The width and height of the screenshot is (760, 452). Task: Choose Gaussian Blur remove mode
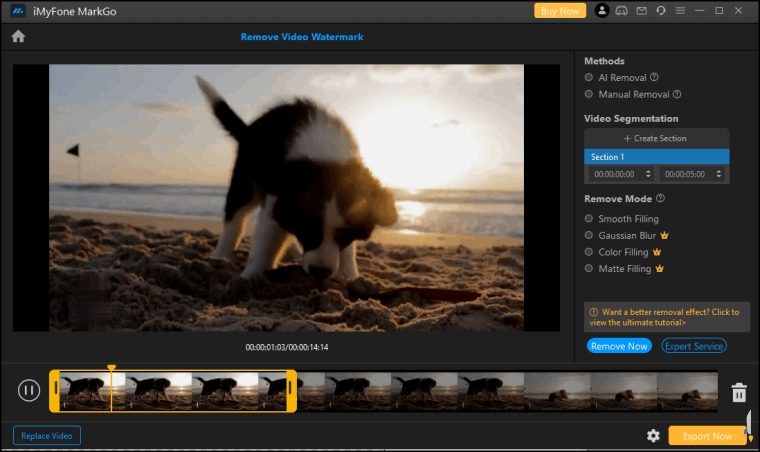589,236
